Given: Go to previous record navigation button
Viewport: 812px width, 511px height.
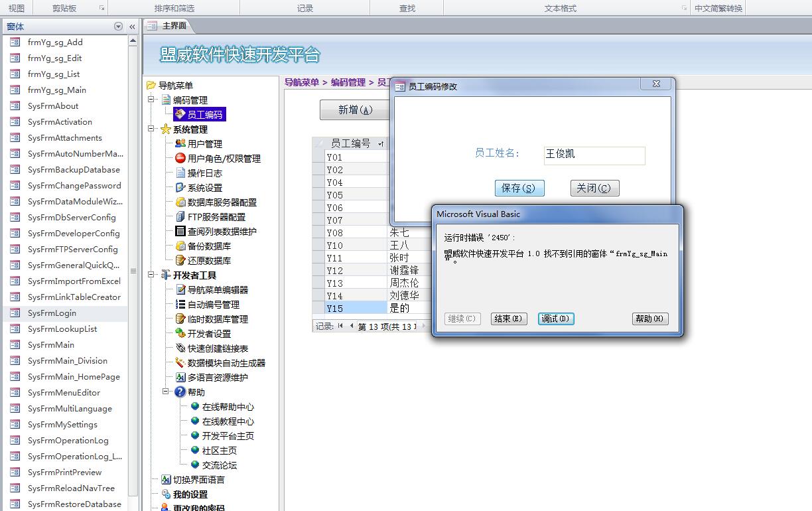Looking at the screenshot, I should 352,326.
